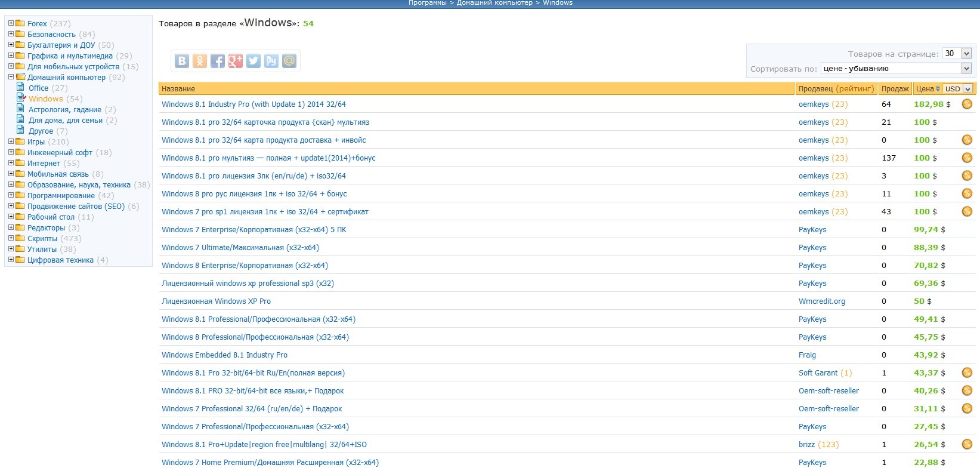Expand the Редакторы tree node
Screen dimensions: 980x468
pyautogui.click(x=11, y=227)
